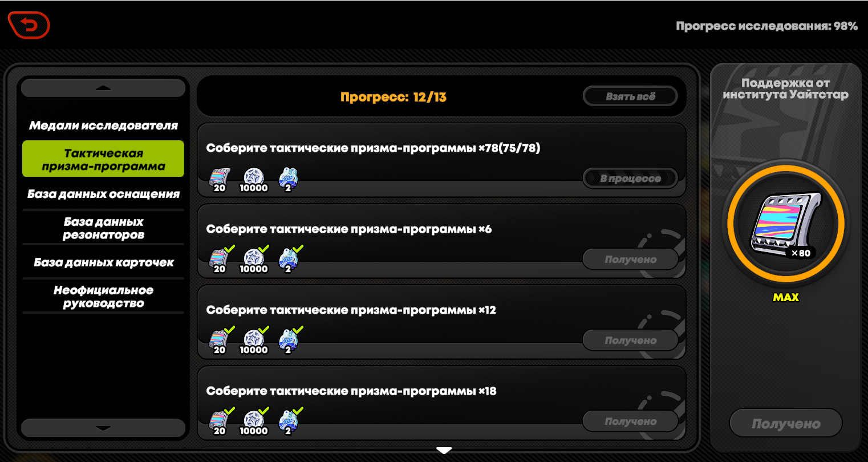868x462 pixels.
Task: Click the В процессе button
Action: point(630,179)
